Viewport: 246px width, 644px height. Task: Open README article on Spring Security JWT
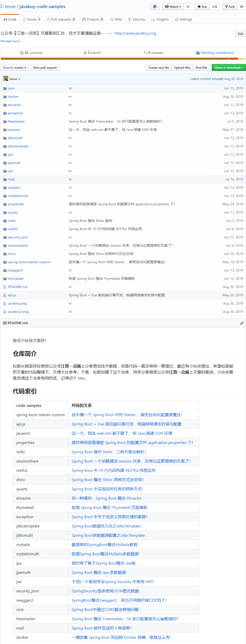point(113,582)
